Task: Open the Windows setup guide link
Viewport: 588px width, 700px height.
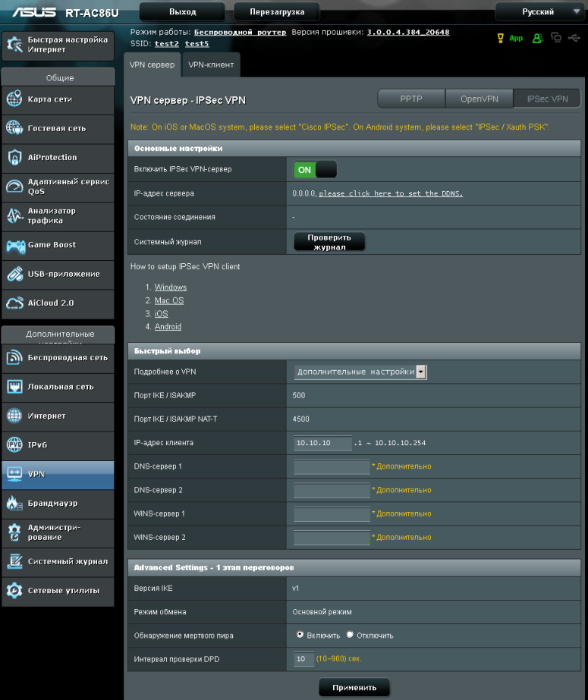Action: click(171, 287)
